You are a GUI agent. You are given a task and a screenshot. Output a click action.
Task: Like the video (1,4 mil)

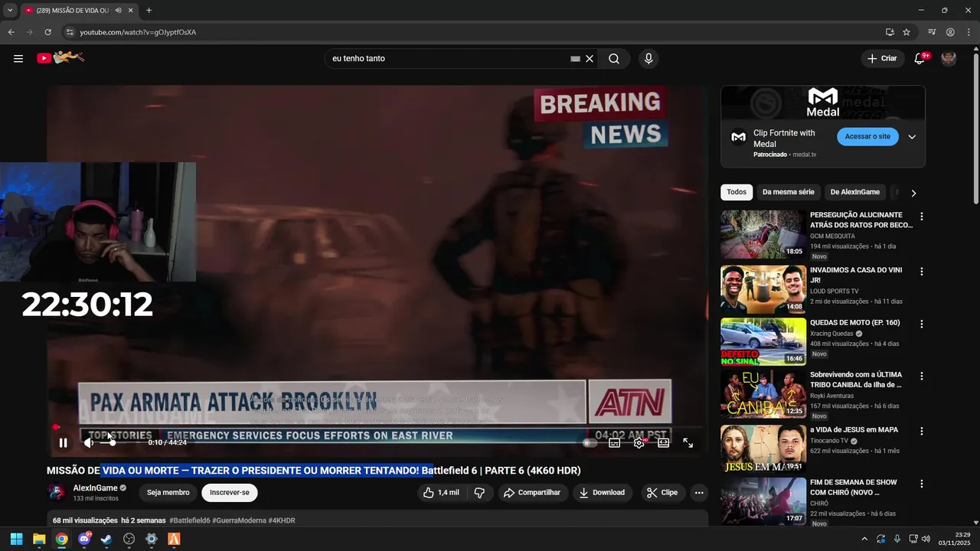click(441, 492)
